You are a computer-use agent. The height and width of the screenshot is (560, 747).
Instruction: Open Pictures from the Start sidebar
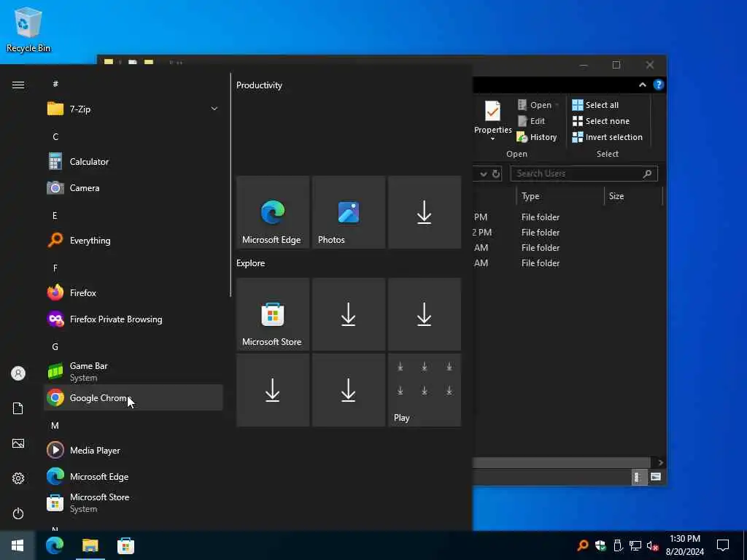tap(18, 443)
